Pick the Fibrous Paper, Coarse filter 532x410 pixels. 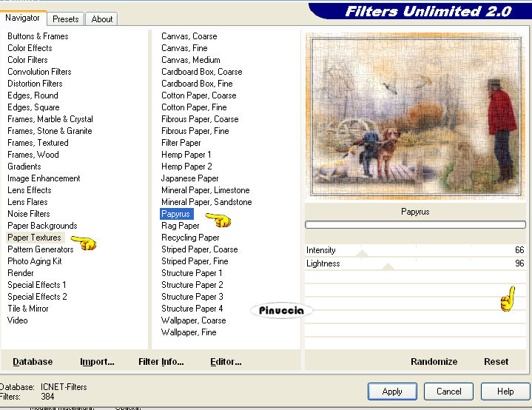200,119
